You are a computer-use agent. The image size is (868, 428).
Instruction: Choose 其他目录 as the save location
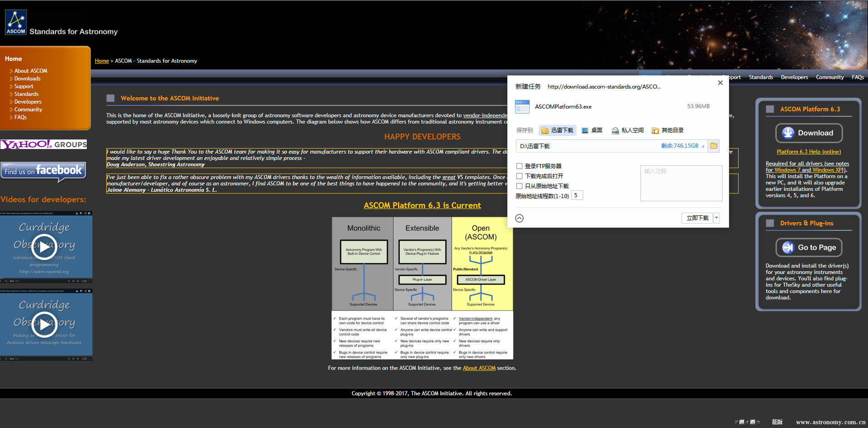coord(668,130)
